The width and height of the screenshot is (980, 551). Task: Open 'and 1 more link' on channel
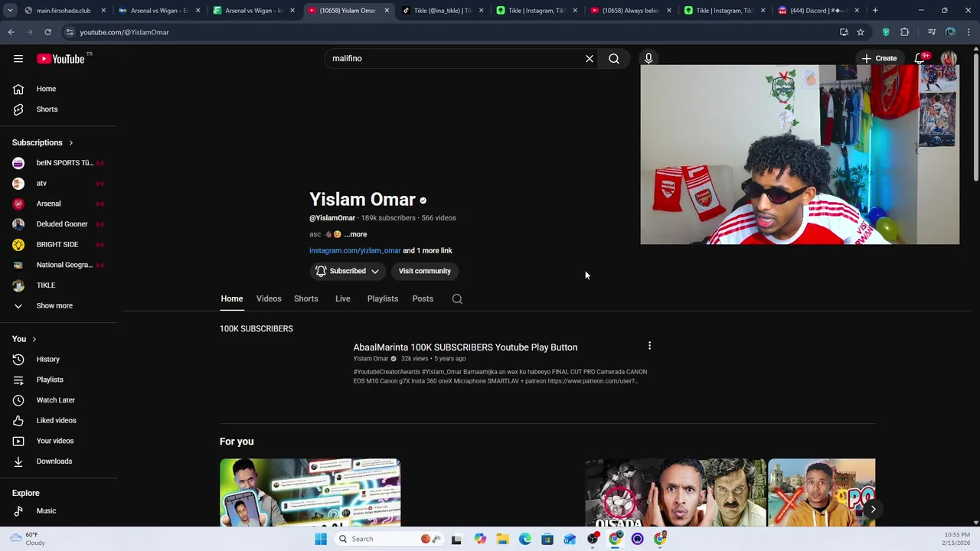coord(427,251)
